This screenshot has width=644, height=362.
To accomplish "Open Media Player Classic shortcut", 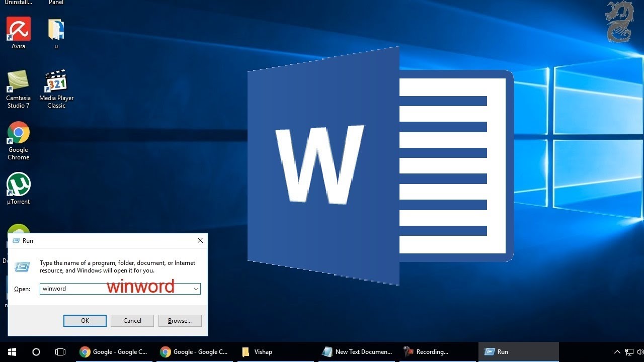I will point(56,89).
